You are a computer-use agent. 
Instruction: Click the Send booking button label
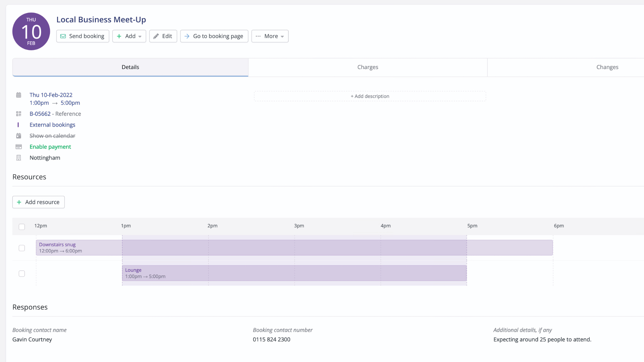point(87,36)
